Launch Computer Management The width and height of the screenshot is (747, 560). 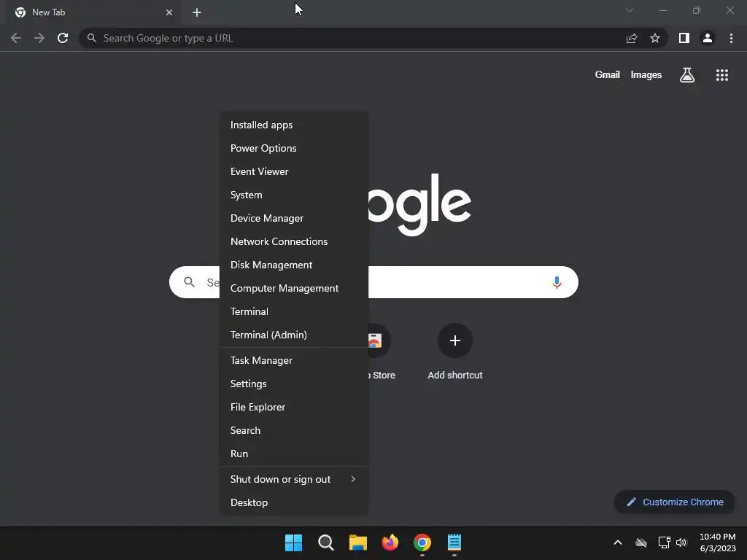coord(293,288)
